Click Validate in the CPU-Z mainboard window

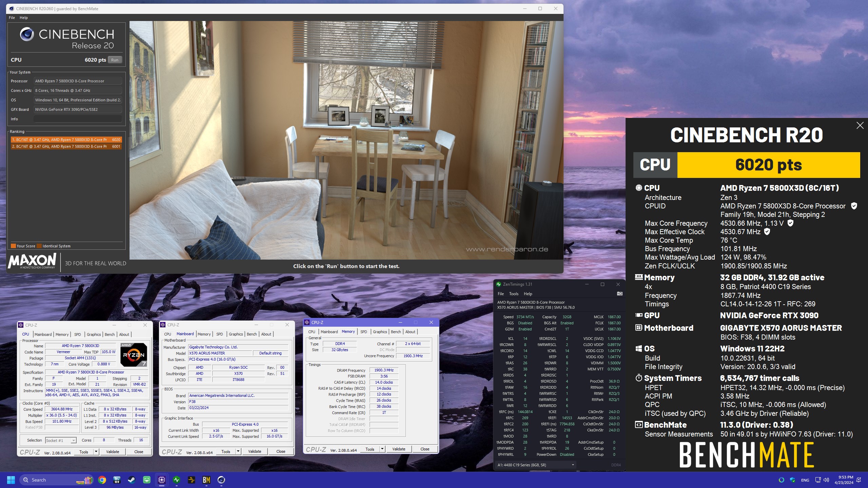coord(255,451)
